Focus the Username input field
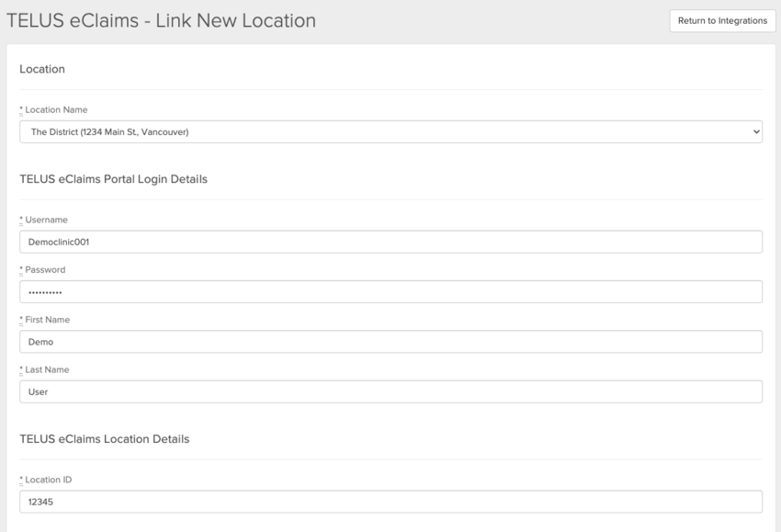Image resolution: width=781 pixels, height=532 pixels. click(390, 242)
